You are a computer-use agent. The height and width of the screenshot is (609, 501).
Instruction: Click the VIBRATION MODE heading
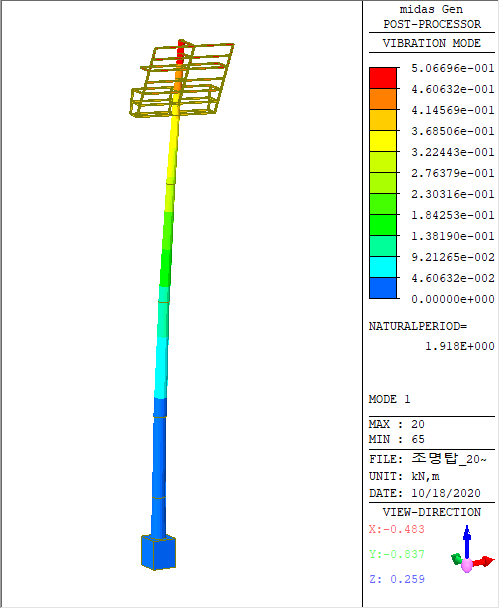click(x=432, y=43)
